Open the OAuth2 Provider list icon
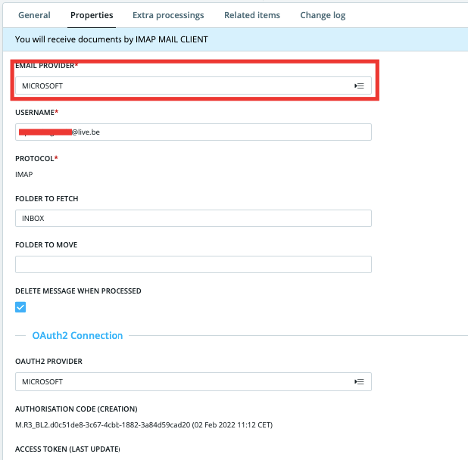468x460 pixels. 359,382
